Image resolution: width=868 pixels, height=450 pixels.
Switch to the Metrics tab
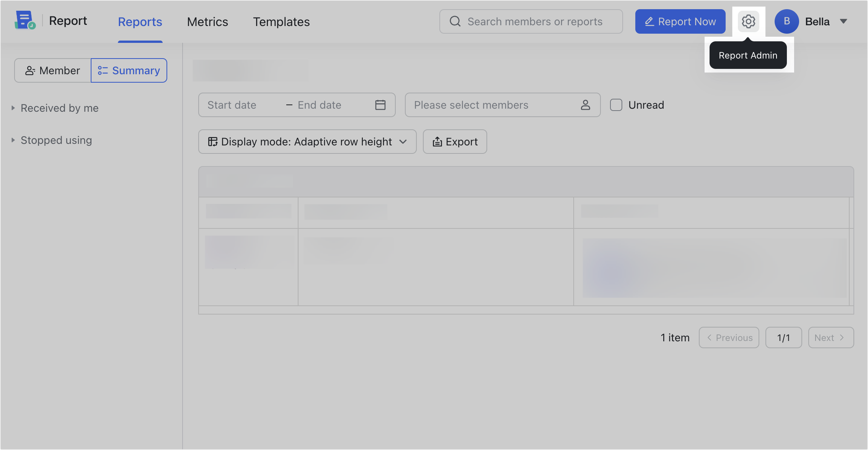click(x=207, y=22)
